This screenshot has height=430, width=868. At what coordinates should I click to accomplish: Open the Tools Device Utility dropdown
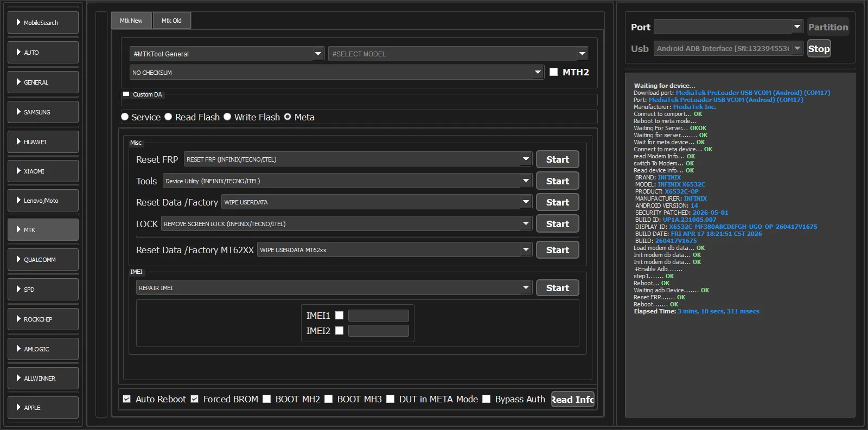click(347, 181)
